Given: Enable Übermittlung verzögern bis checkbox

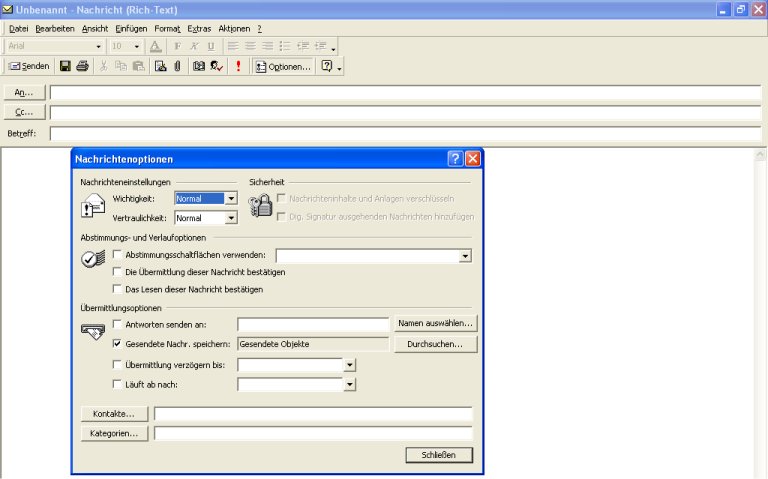Looking at the screenshot, I should coord(117,364).
